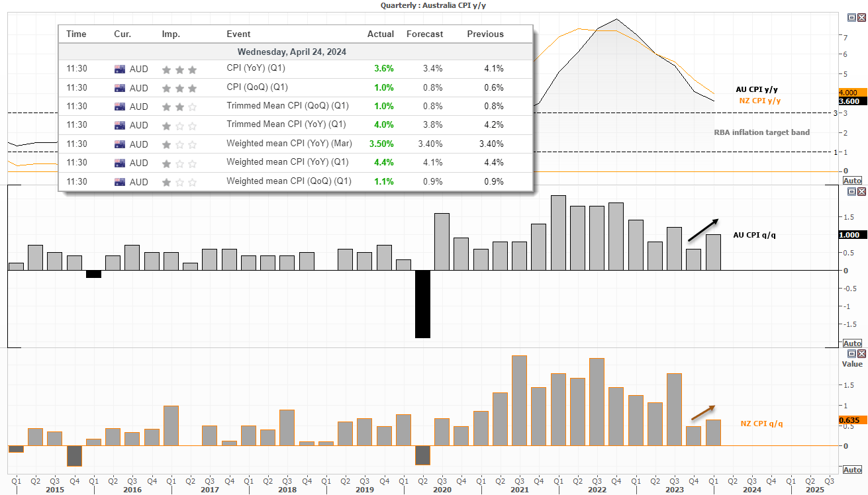This screenshot has width=868, height=495.
Task: Click the NZ CPI q/q series label
Action: pyautogui.click(x=761, y=423)
